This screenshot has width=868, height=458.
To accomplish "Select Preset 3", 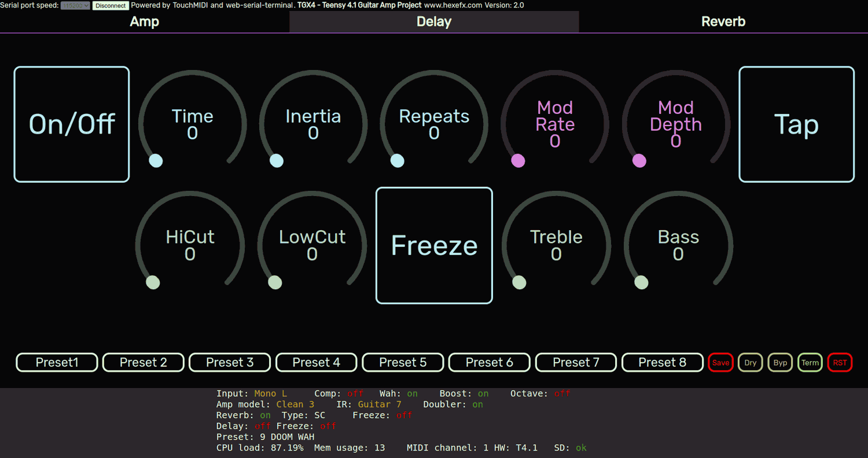I will click(230, 363).
